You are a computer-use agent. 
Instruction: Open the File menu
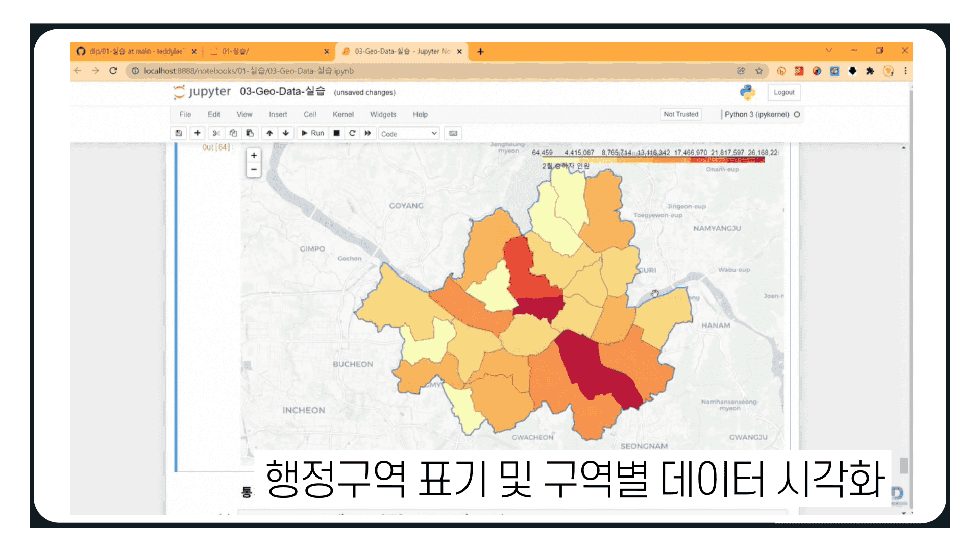pyautogui.click(x=185, y=114)
